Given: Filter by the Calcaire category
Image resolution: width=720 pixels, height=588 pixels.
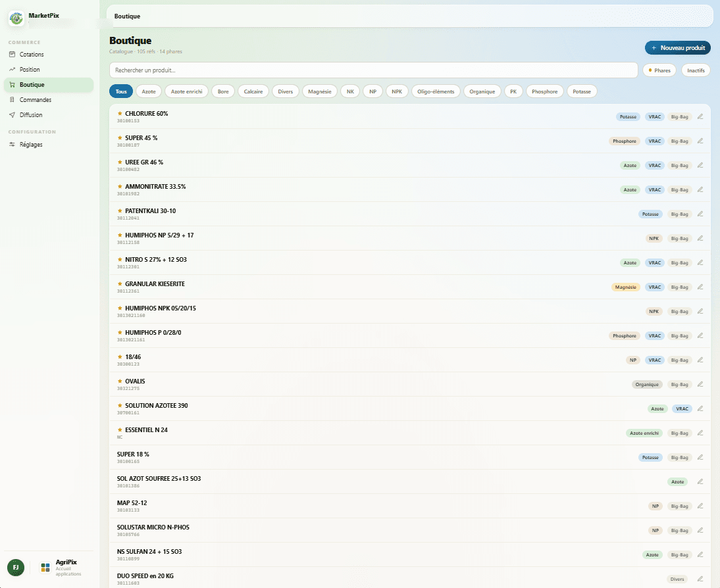Looking at the screenshot, I should (253, 91).
